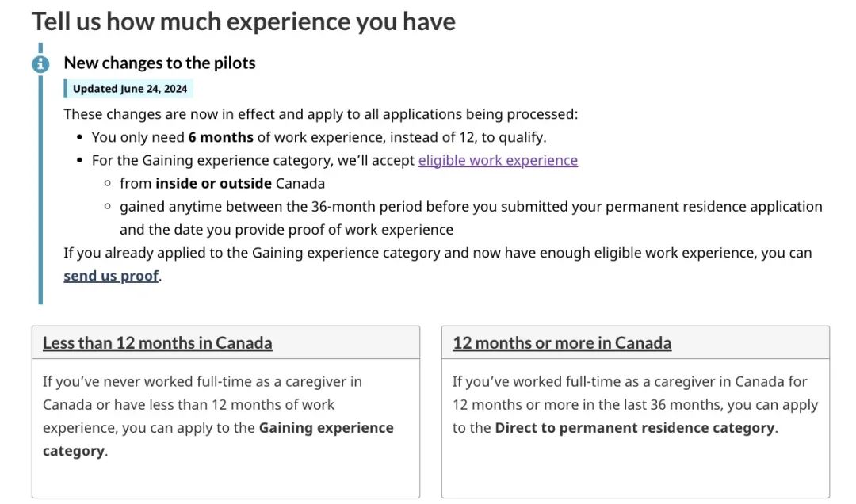Select the New changes to the pilots heading
The width and height of the screenshot is (856, 504).
(159, 63)
